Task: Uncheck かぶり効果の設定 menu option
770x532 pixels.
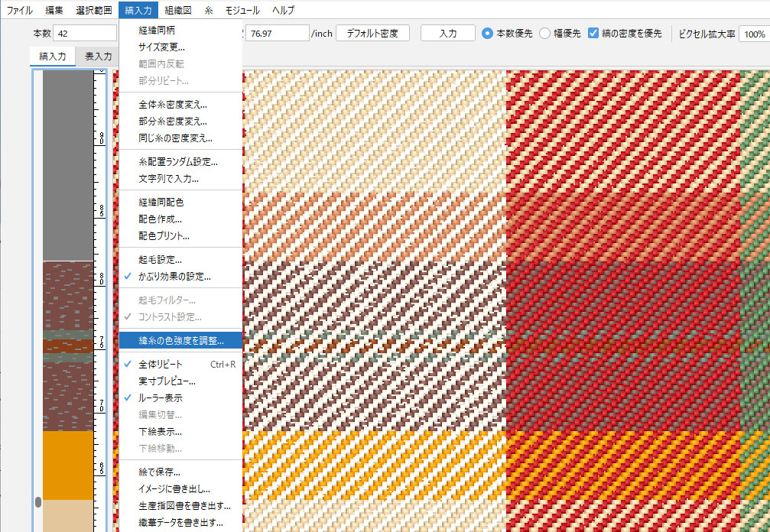Action: (x=174, y=276)
